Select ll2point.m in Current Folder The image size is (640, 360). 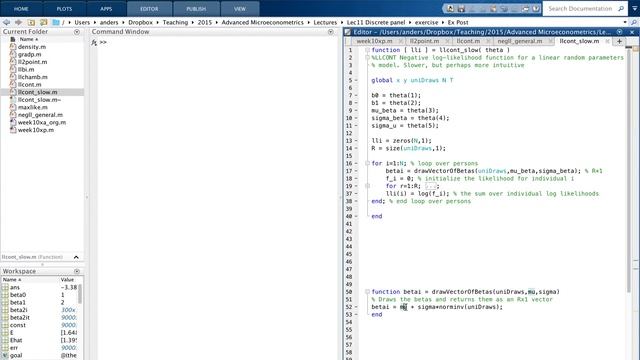[32, 62]
